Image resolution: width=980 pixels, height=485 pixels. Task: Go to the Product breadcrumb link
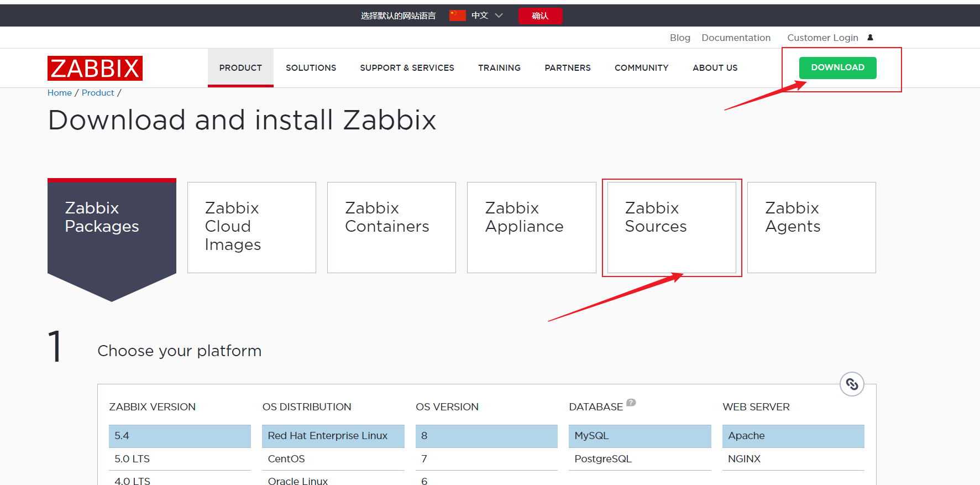click(x=98, y=93)
